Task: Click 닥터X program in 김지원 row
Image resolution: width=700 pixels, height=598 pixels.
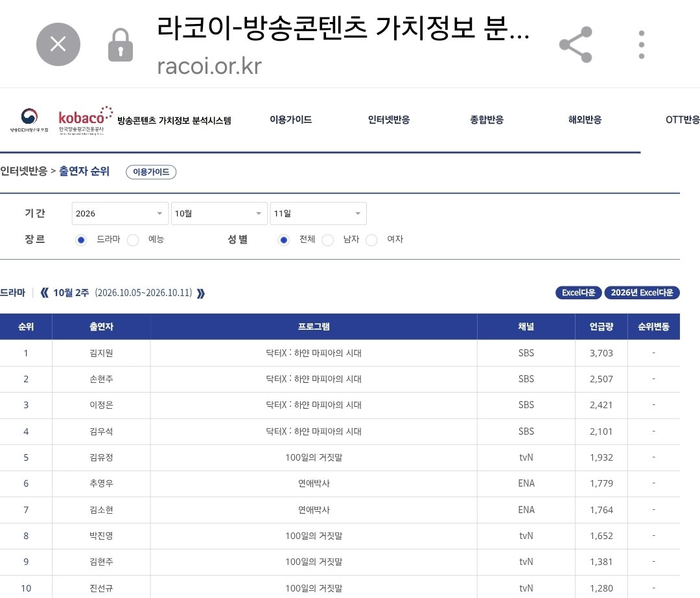Action: (x=314, y=353)
